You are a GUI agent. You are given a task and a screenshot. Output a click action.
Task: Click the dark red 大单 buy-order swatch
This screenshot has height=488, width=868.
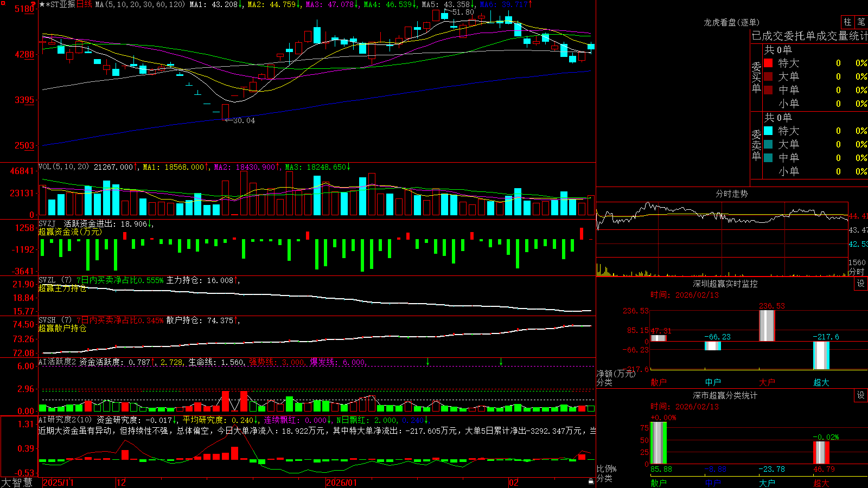(768, 76)
